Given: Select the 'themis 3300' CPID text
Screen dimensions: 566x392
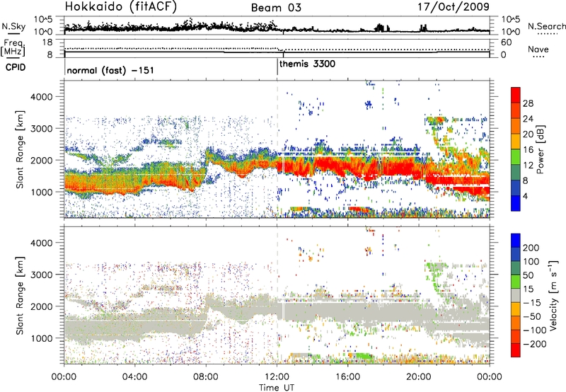Looking at the screenshot, I should [x=307, y=64].
